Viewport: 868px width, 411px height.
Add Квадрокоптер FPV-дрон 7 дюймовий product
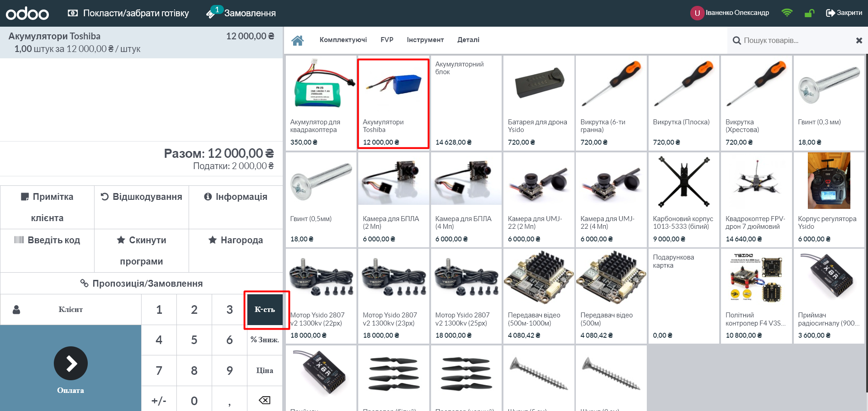756,199
